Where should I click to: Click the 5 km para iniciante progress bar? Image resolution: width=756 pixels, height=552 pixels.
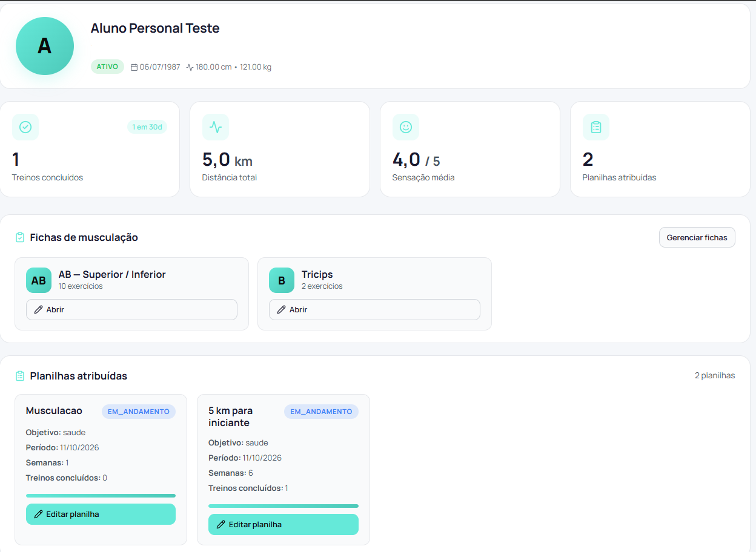click(283, 506)
